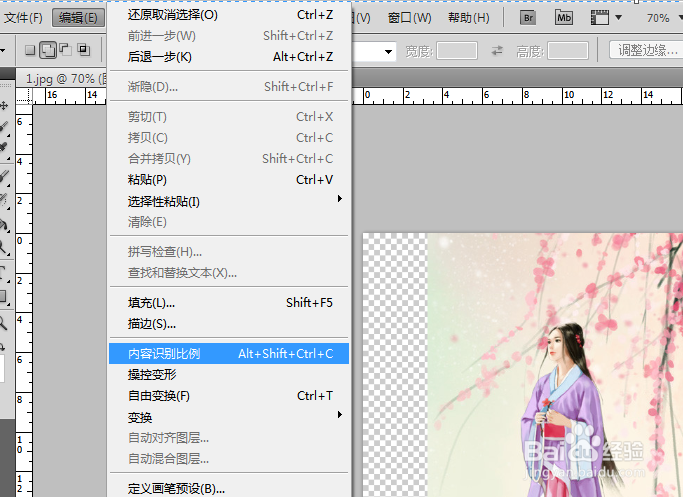Select the Move tool in the toolbox
683x497 pixels.
coord(4,105)
